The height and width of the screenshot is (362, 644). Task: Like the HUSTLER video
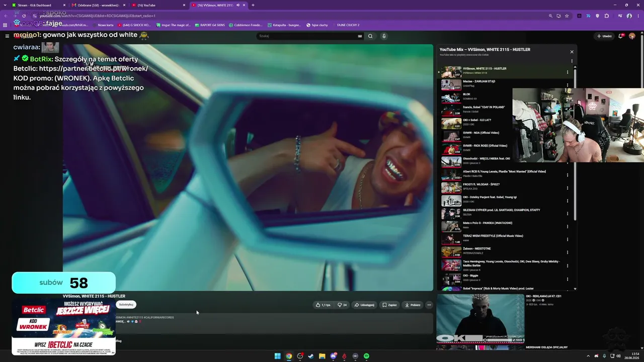click(x=323, y=305)
